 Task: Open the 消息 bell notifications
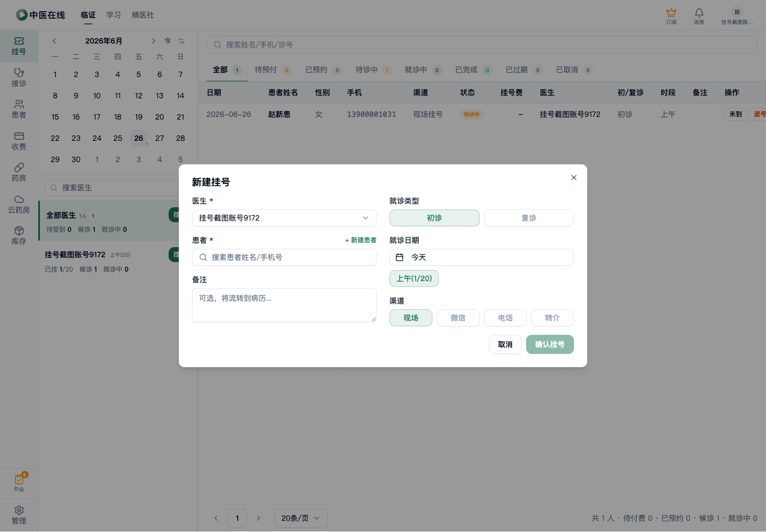coord(699,16)
